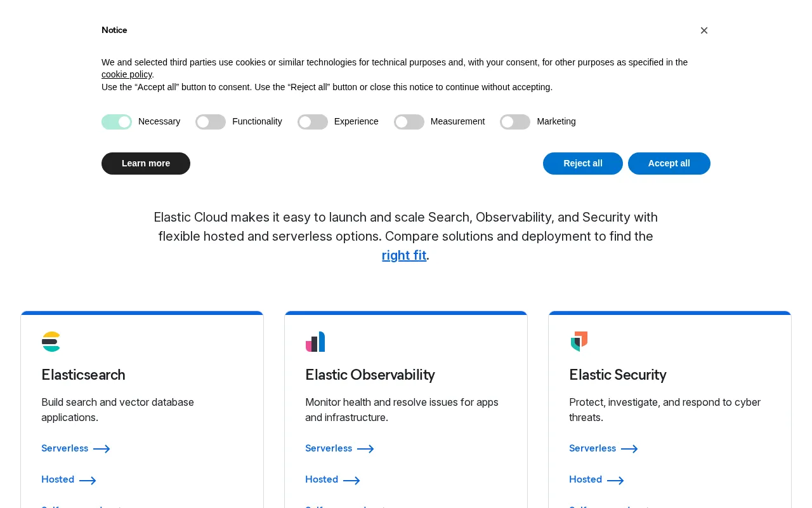Click the Elastic Security logo icon

tap(579, 342)
